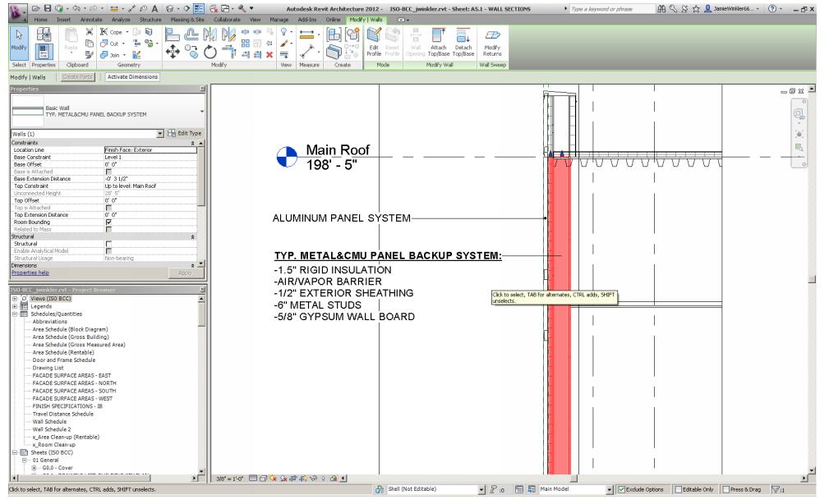Open the Properties help link

(30, 273)
